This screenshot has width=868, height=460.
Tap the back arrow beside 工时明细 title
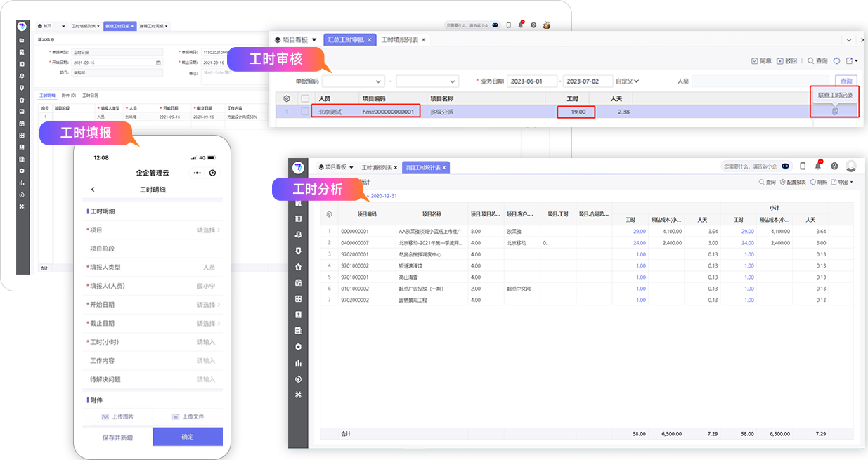[x=93, y=190]
